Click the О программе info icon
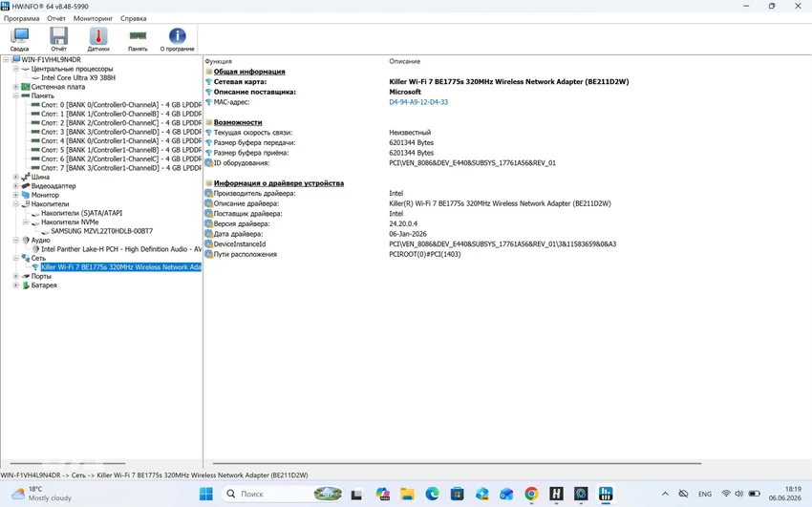 point(177,39)
